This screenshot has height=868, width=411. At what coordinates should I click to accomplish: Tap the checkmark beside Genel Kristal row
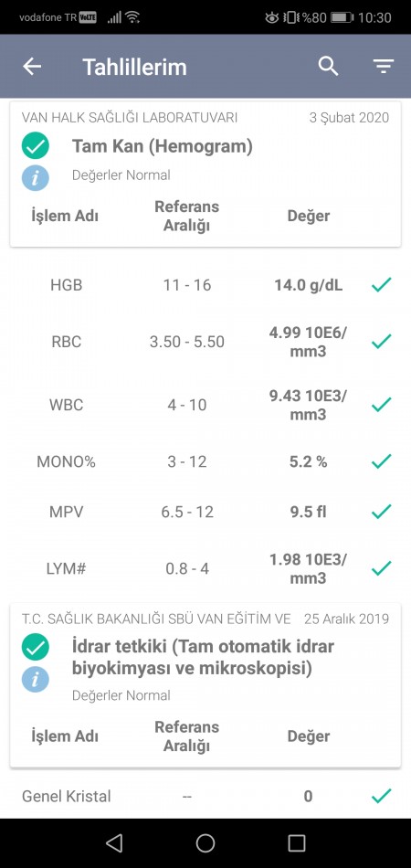click(381, 796)
